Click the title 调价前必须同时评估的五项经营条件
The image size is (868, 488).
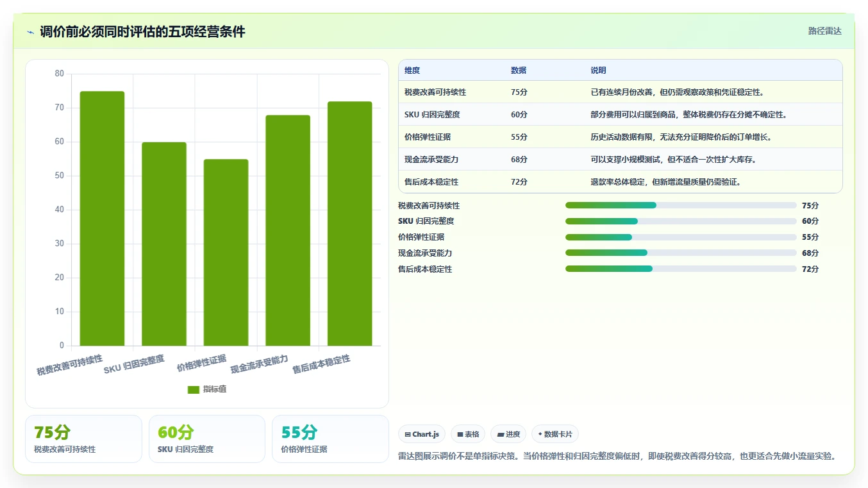pyautogui.click(x=142, y=32)
